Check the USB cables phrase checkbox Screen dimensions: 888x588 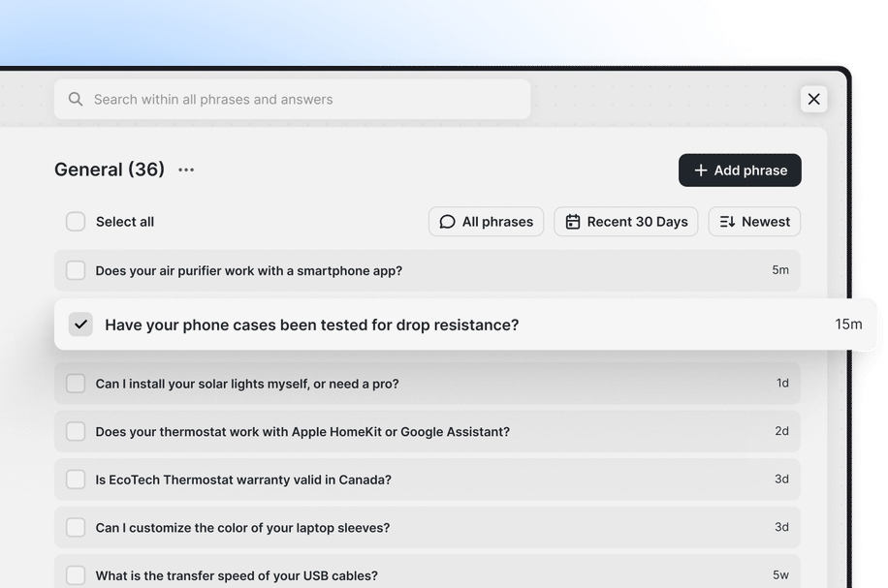pyautogui.click(x=76, y=575)
